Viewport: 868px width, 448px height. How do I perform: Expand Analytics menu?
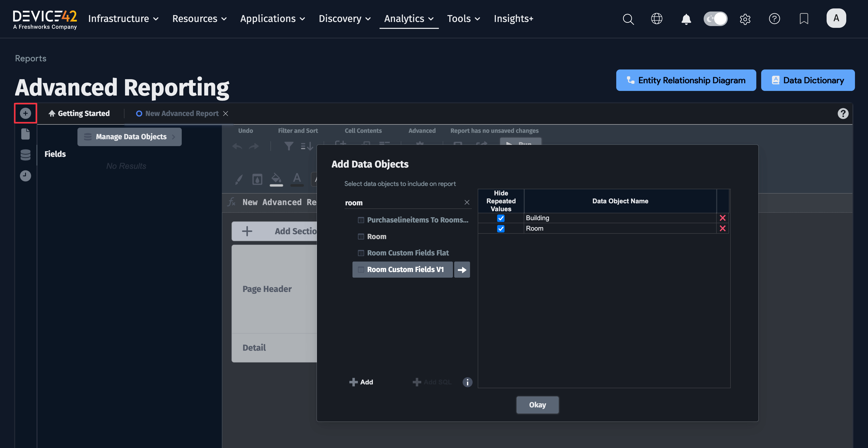click(x=409, y=19)
